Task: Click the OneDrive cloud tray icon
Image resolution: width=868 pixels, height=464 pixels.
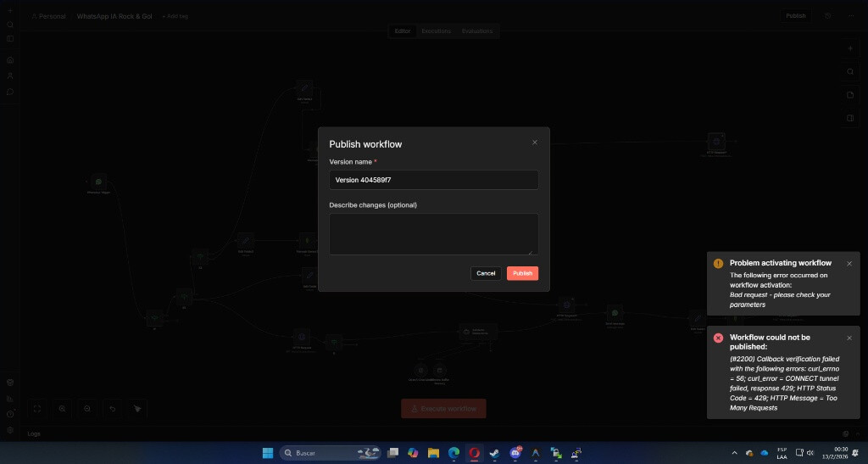Action: coord(765,453)
